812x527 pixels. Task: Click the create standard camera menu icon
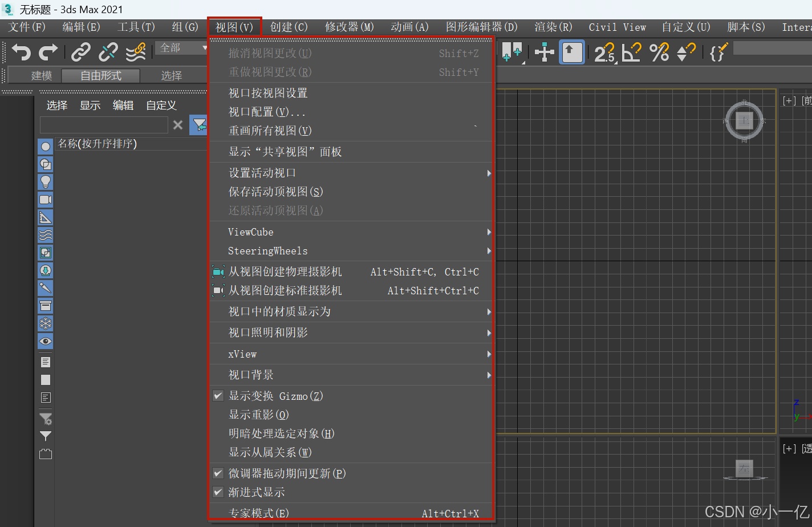[218, 291]
